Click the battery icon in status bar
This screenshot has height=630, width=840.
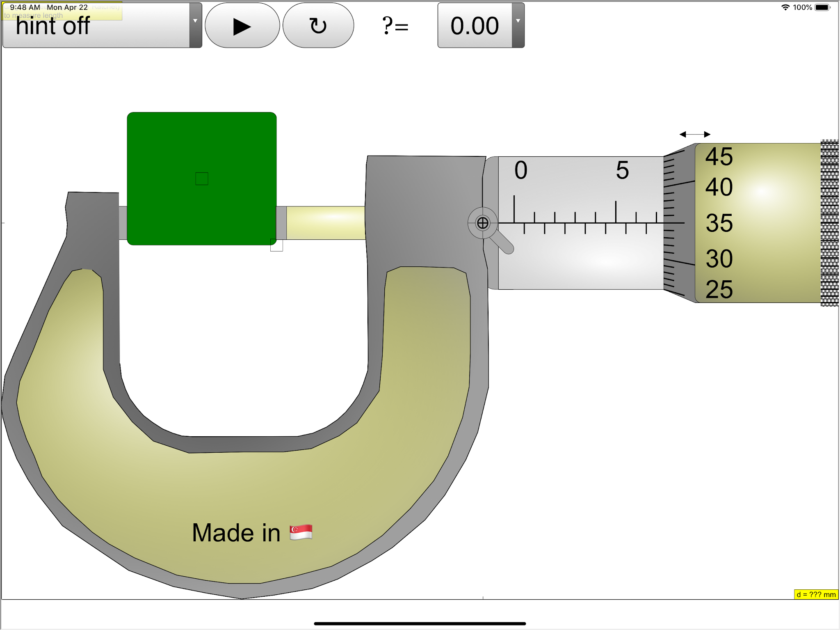pyautogui.click(x=822, y=7)
